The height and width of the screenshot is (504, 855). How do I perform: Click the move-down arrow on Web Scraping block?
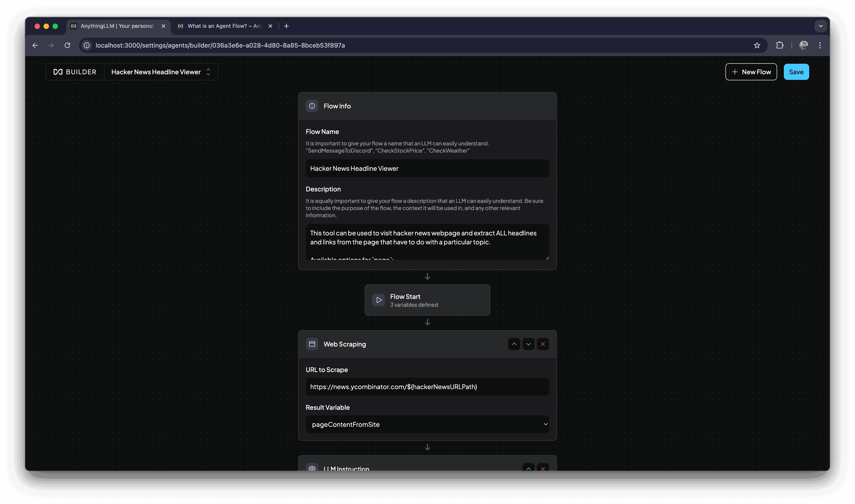point(528,344)
